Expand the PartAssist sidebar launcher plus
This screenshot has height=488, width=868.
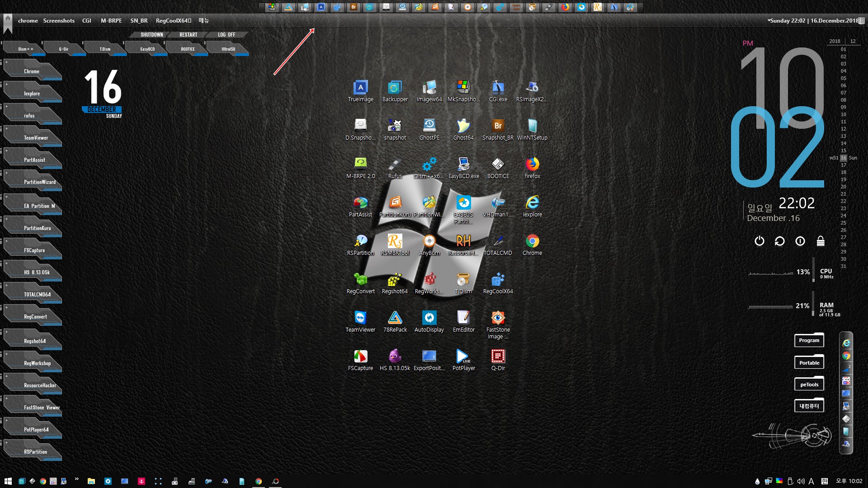[x=6, y=150]
